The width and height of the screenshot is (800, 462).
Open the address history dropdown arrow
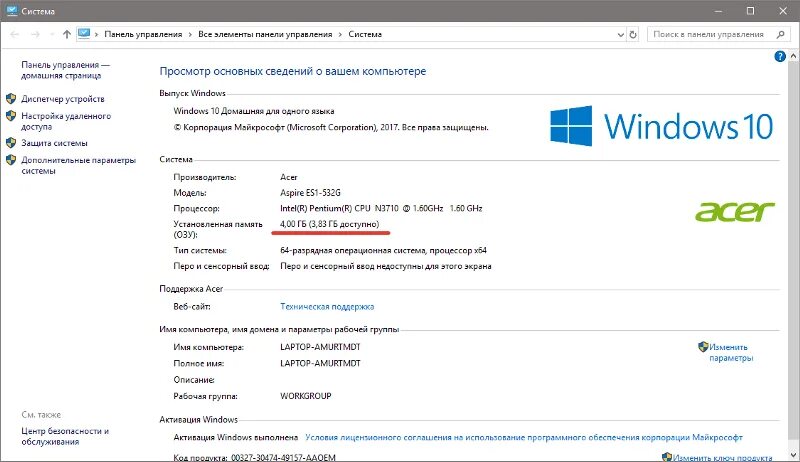pos(620,35)
